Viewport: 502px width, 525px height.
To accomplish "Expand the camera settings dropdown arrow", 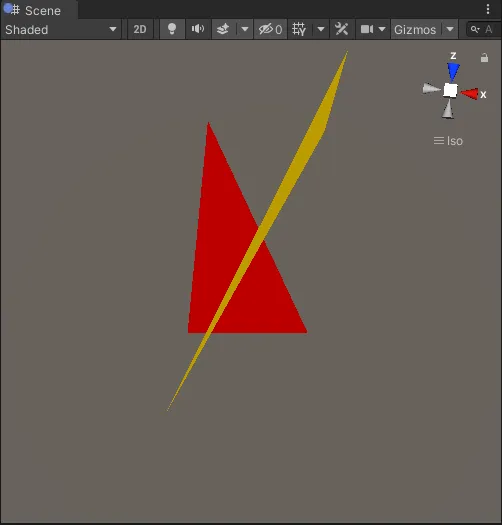I will (382, 29).
